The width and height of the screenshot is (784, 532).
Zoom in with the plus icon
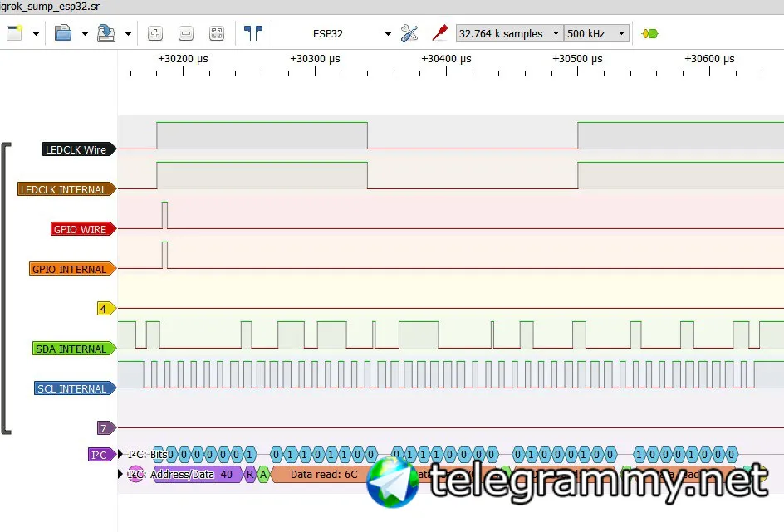coord(155,33)
